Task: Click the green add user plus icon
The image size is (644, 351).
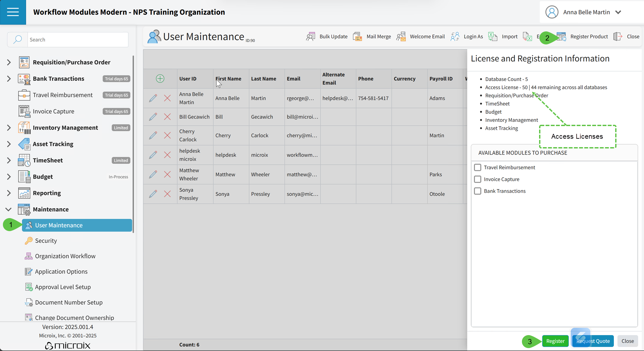Action: click(x=160, y=78)
